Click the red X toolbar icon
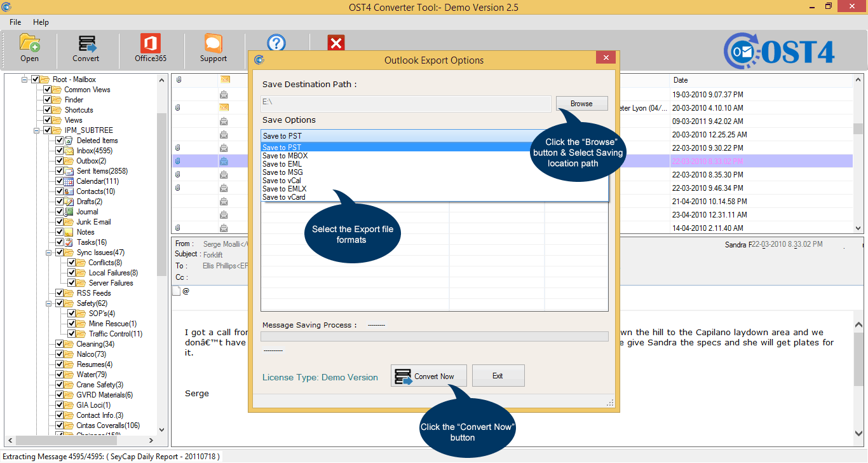Image resolution: width=868 pixels, height=463 pixels. [x=336, y=43]
